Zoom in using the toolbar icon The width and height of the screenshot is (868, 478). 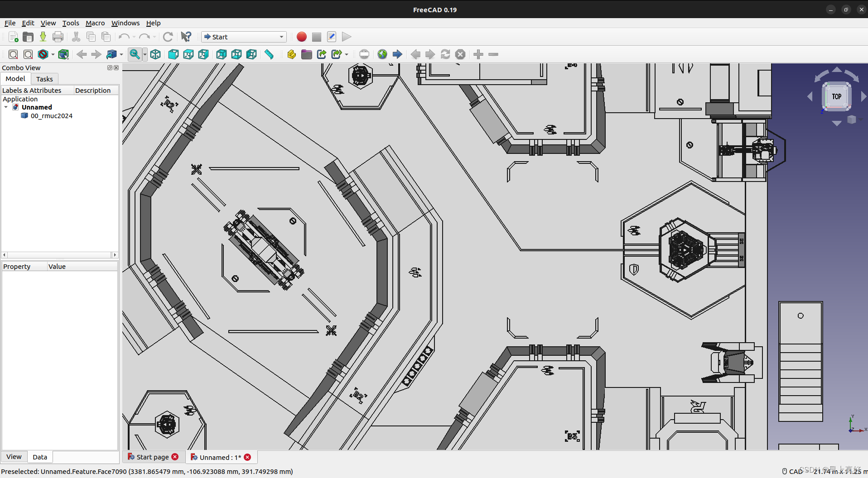tap(477, 54)
